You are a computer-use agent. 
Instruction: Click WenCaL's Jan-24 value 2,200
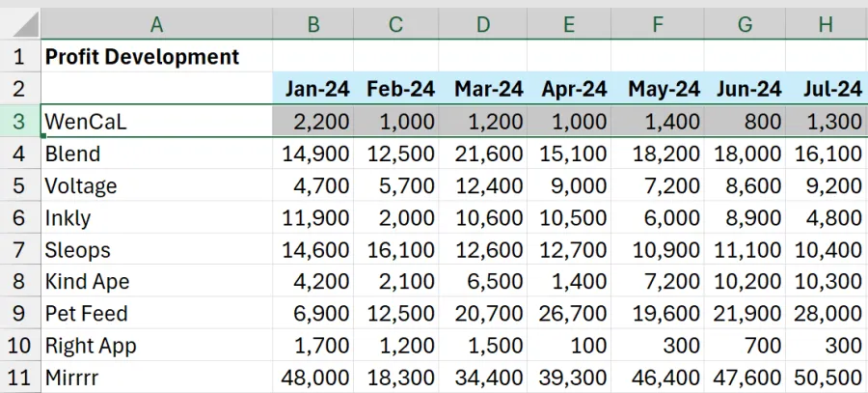[312, 121]
